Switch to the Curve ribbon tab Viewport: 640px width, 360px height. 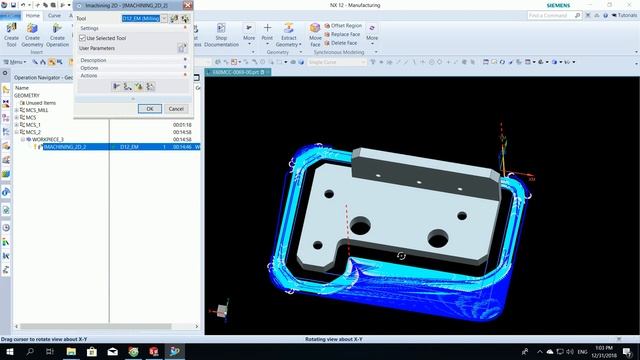(54, 16)
